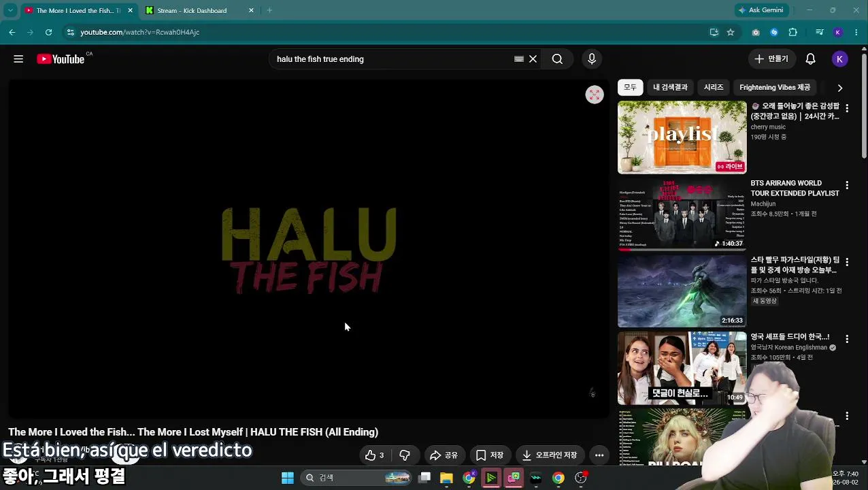Switch to the YouTube video tab
The height and width of the screenshot is (490, 868).
(x=78, y=10)
